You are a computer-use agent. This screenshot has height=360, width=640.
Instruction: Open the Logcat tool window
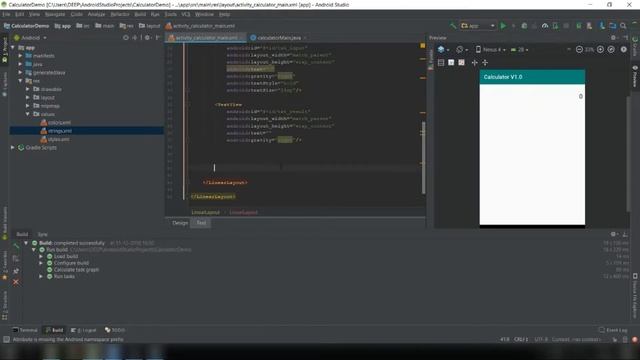(84, 330)
